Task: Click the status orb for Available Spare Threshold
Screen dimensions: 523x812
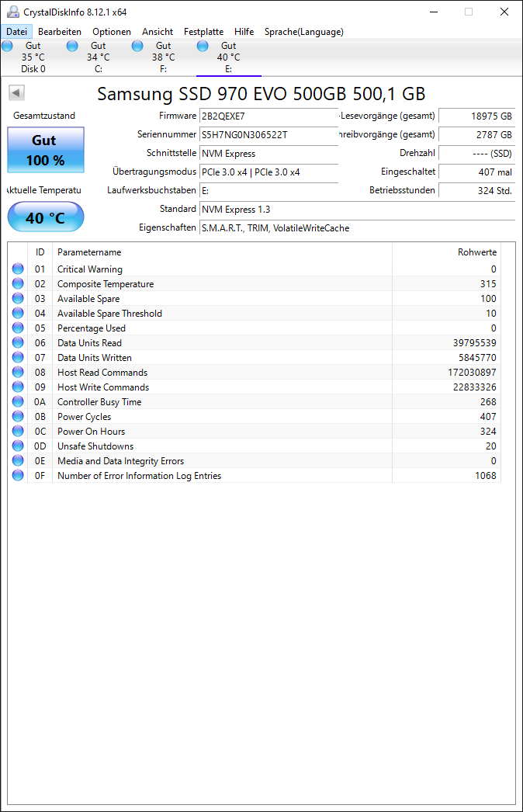Action: 18,313
